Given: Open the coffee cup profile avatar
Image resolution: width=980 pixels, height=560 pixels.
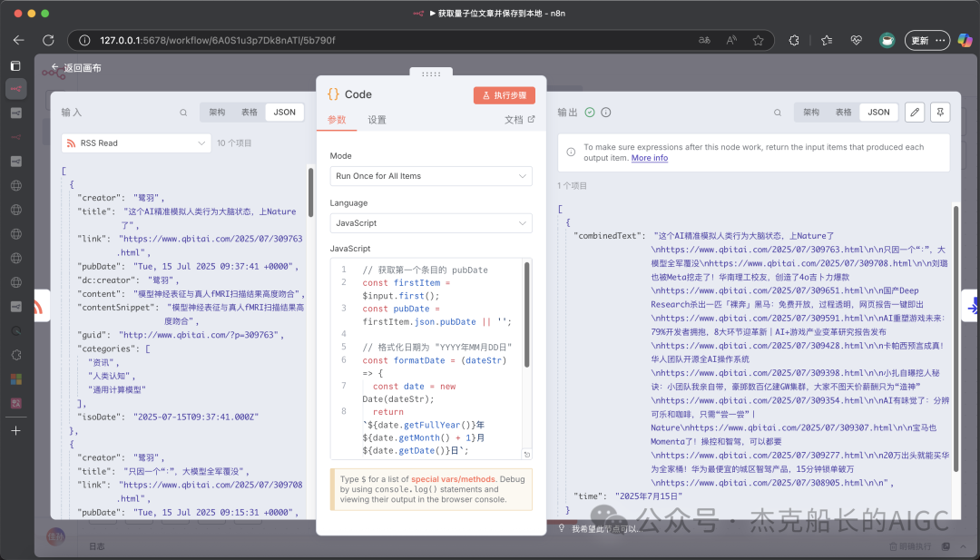Looking at the screenshot, I should 887,40.
